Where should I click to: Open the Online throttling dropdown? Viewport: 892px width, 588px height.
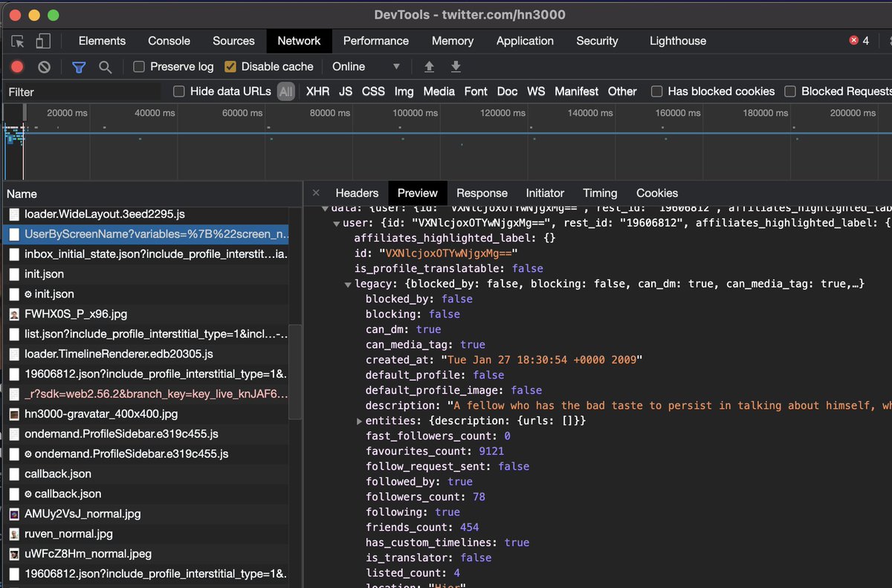[366, 67]
